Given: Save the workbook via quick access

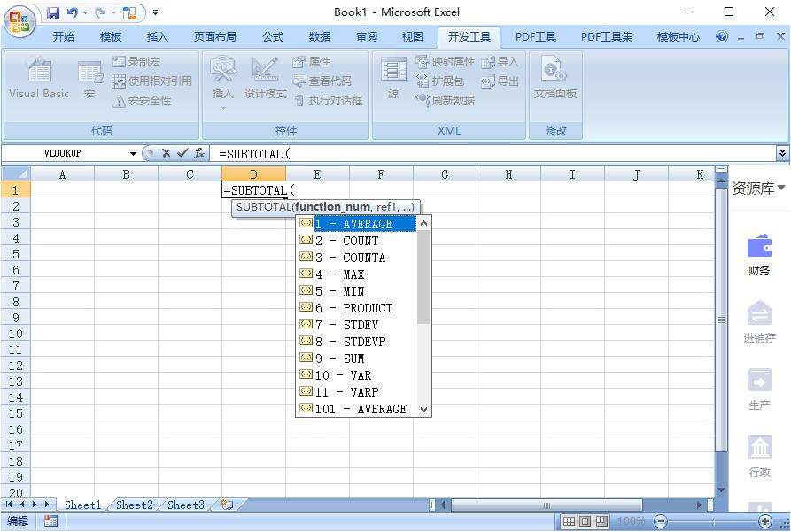Looking at the screenshot, I should [53, 12].
